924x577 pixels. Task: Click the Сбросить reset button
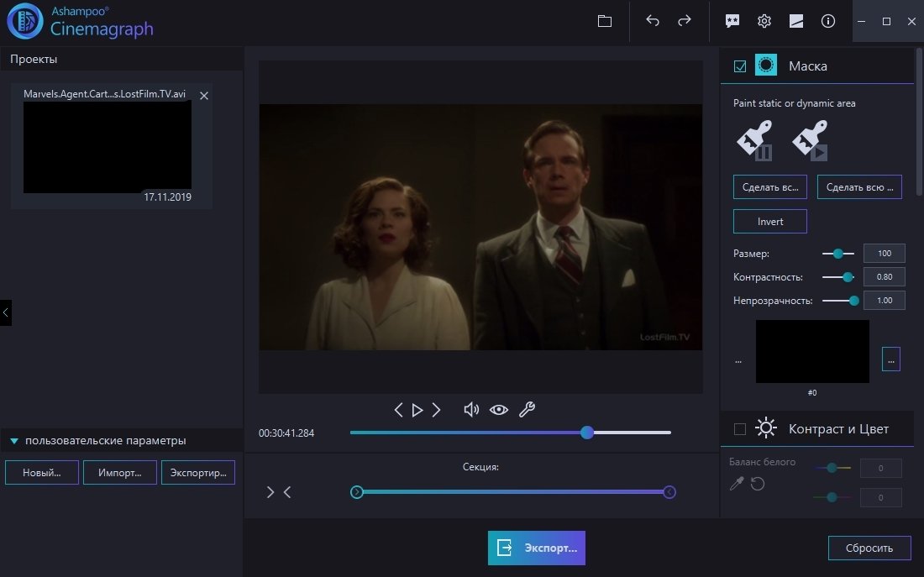869,548
